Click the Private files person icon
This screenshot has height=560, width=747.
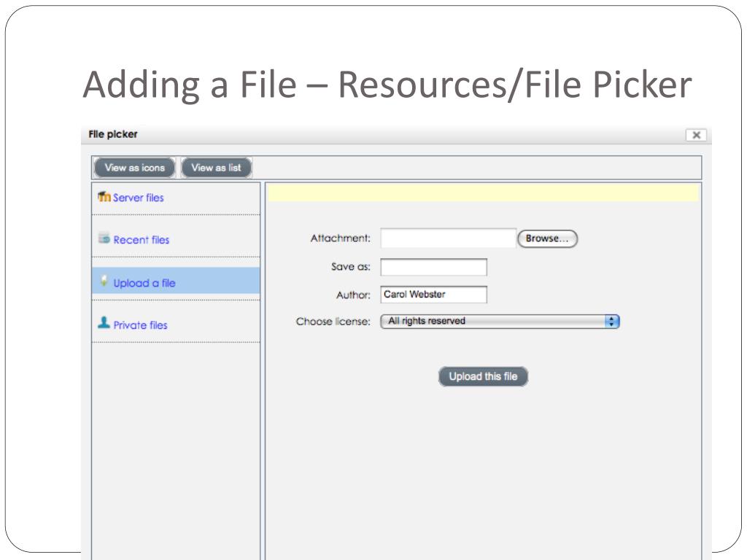tap(104, 323)
